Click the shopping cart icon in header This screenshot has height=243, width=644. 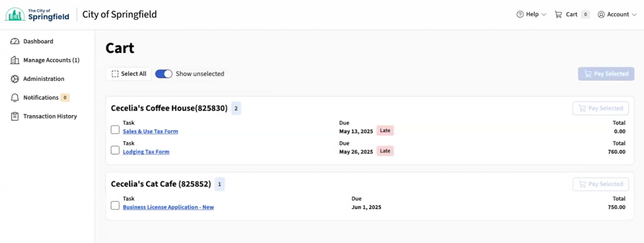pos(558,15)
